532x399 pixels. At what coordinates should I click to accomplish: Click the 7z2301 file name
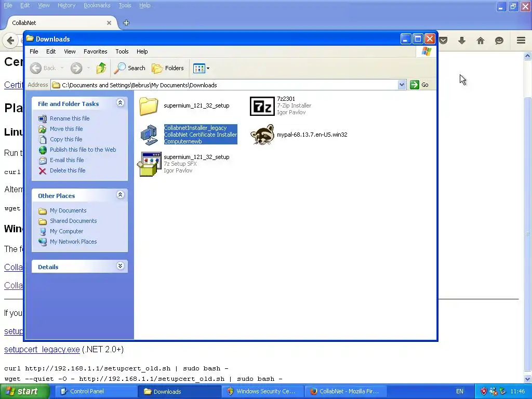(x=286, y=99)
